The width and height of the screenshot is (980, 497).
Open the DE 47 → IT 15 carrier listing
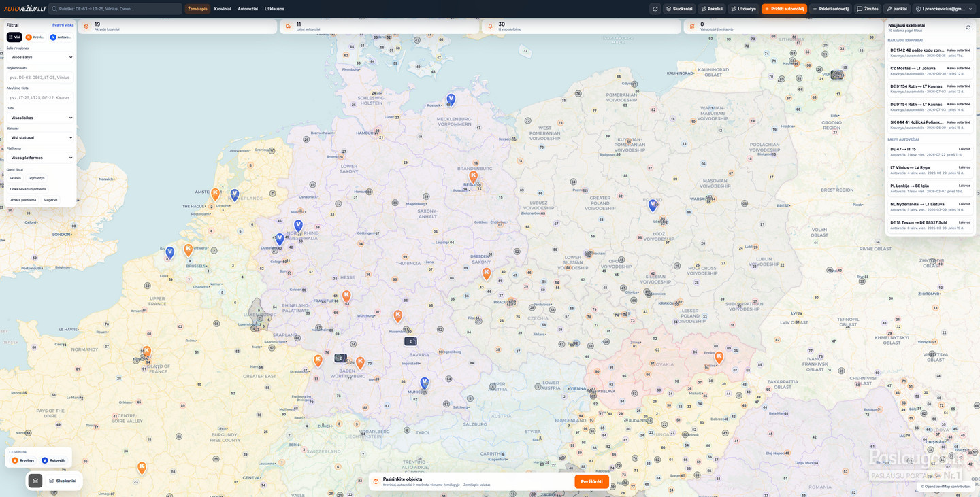tap(930, 152)
